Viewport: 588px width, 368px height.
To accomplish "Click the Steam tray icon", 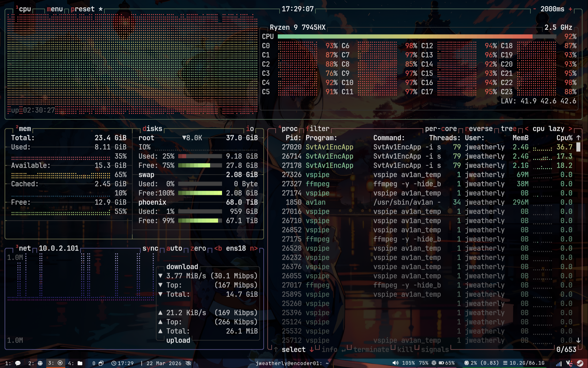I will pyautogui.click(x=580, y=363).
